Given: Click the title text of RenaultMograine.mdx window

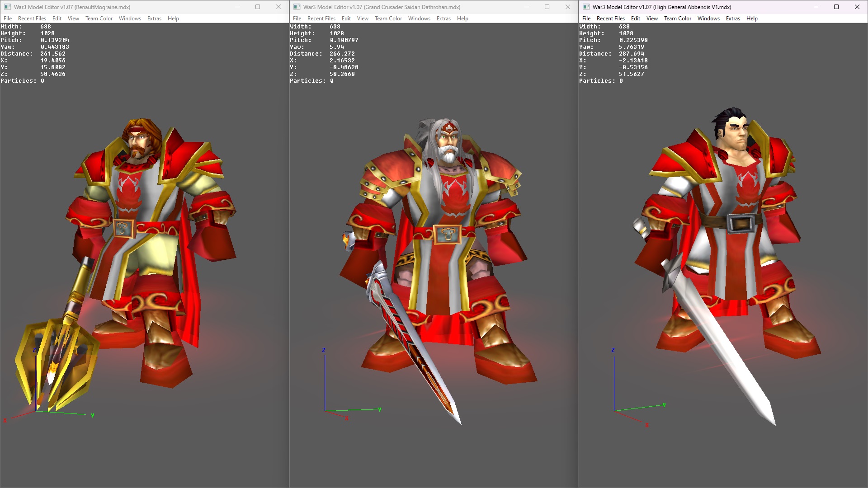Looking at the screenshot, I should point(72,7).
